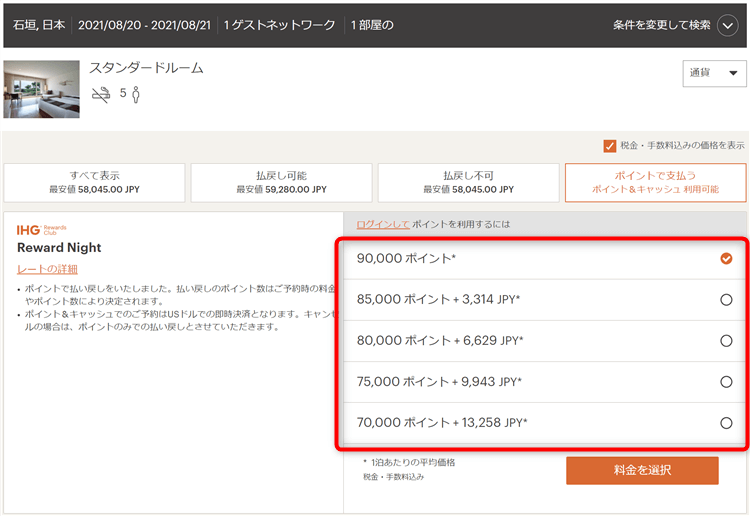Click the 2021/08/20 - 2021/08/21 date range
Screen dimensions: 750x516
point(144,23)
